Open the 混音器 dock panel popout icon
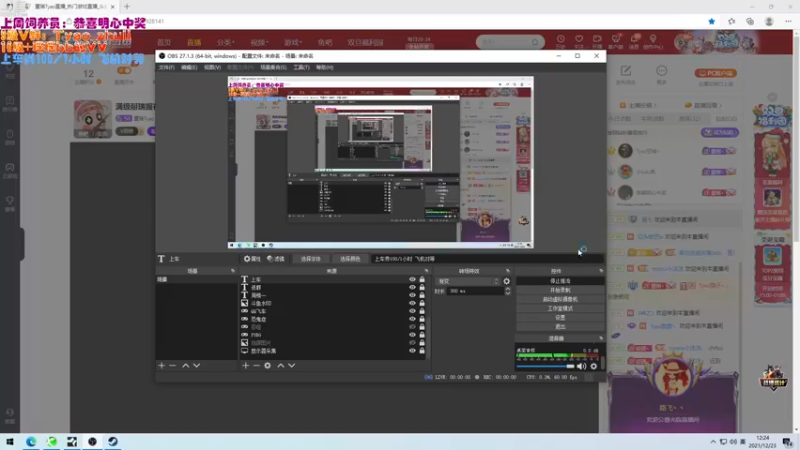The width and height of the screenshot is (800, 450). click(601, 338)
